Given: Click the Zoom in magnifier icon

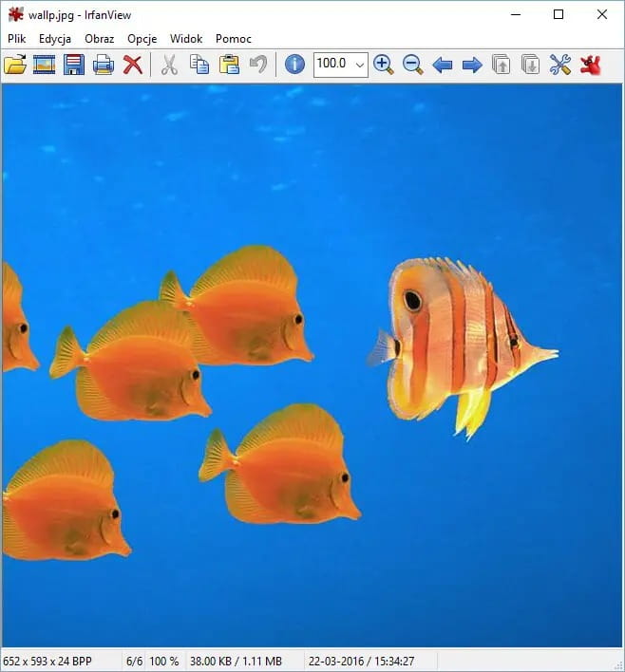Looking at the screenshot, I should 384,65.
